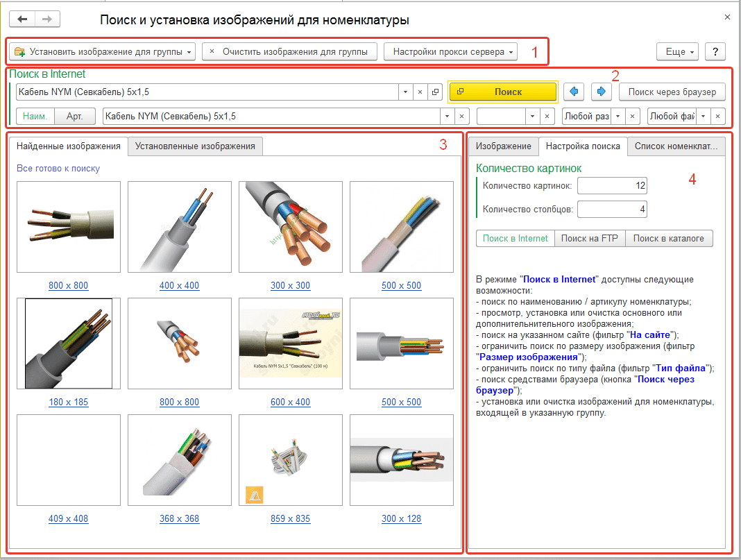Image resolution: width=741 pixels, height=560 pixels.
Task: Toggle search by name 'Наим.'
Action: (35, 117)
